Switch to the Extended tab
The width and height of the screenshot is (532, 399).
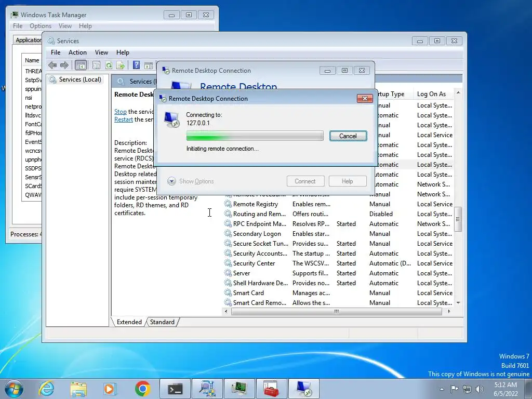click(129, 322)
